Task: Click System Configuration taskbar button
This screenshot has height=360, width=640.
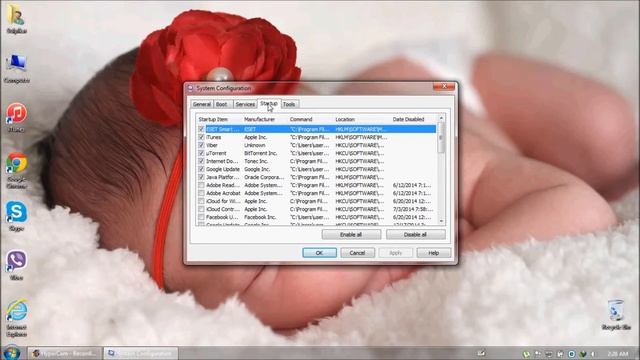Action: tap(141, 353)
